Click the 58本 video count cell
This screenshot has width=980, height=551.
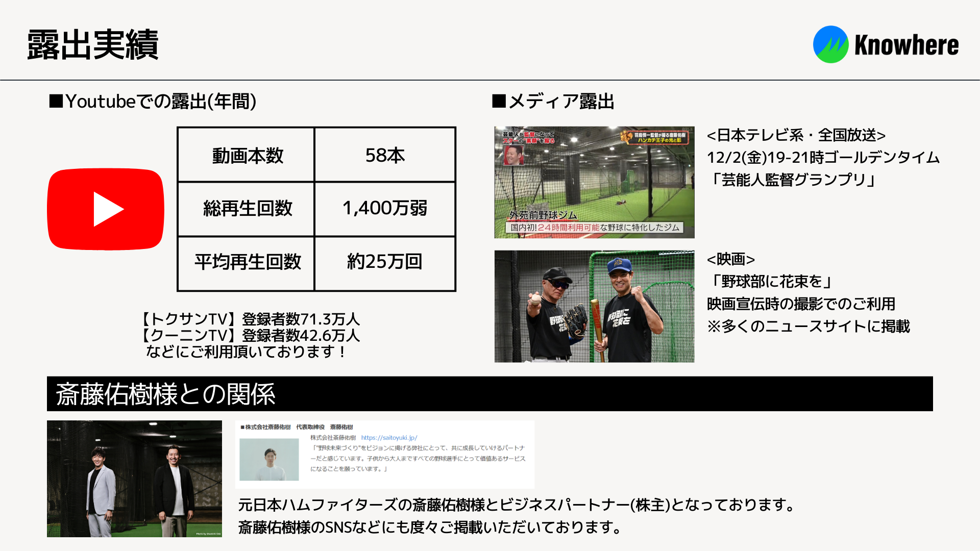385,155
